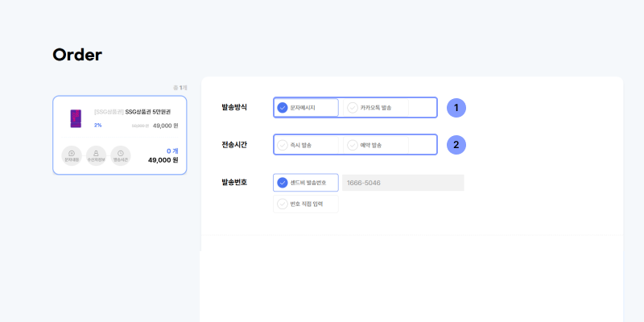Click the 발송방식 section label

pyautogui.click(x=234, y=107)
